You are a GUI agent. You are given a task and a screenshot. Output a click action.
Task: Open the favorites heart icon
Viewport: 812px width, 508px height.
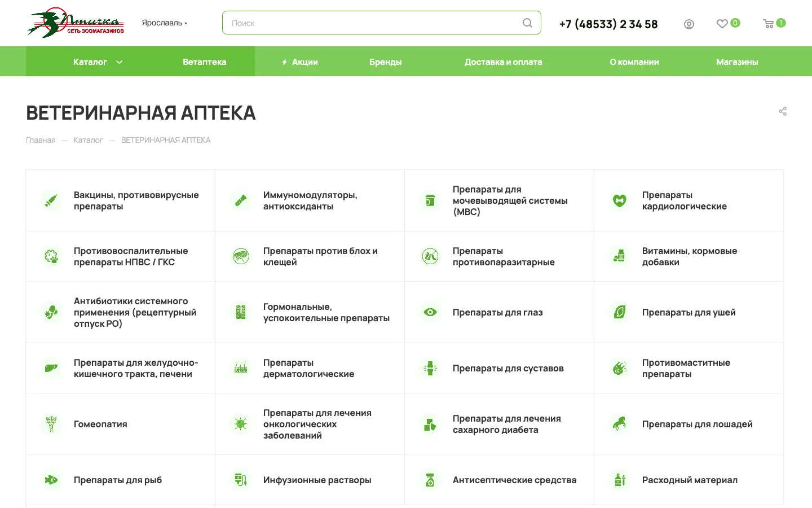click(722, 24)
